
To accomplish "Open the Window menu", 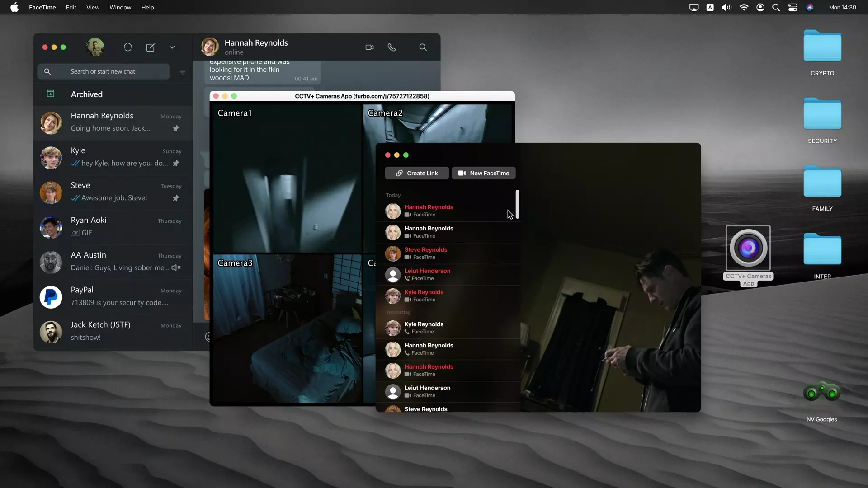I will pyautogui.click(x=120, y=7).
